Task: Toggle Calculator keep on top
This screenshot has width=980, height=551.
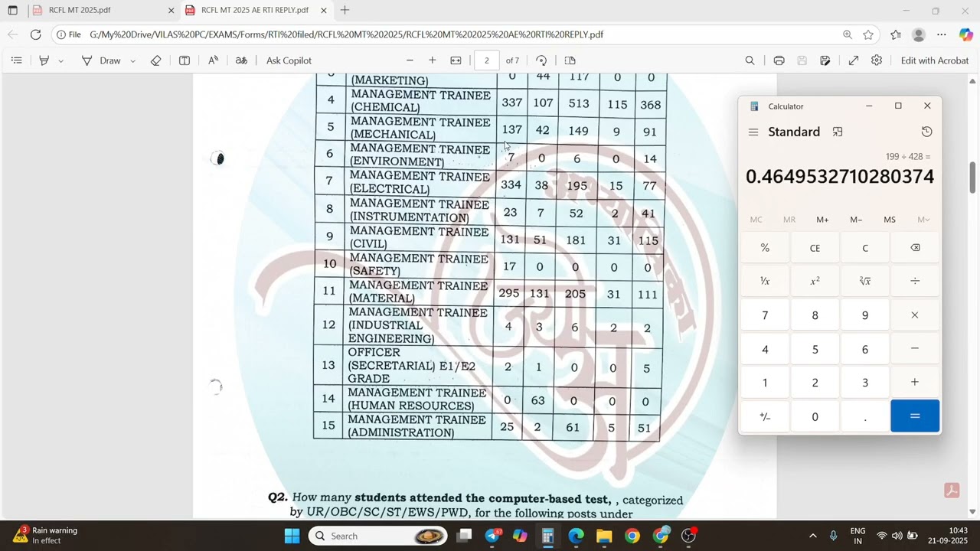Action: [838, 132]
